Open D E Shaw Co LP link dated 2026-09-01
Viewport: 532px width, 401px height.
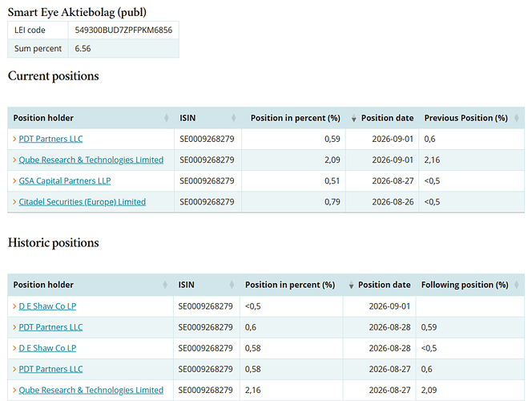coord(47,306)
